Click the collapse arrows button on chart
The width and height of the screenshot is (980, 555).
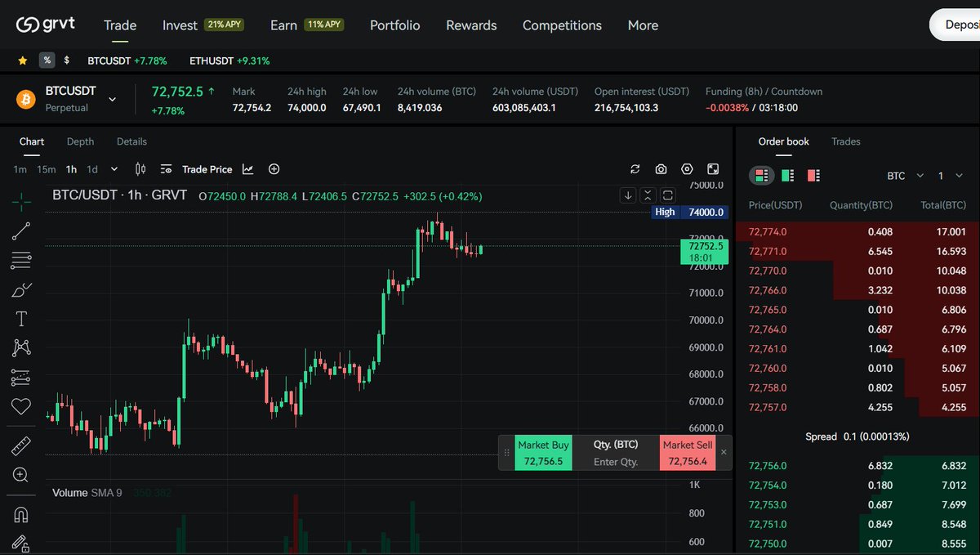click(x=648, y=195)
